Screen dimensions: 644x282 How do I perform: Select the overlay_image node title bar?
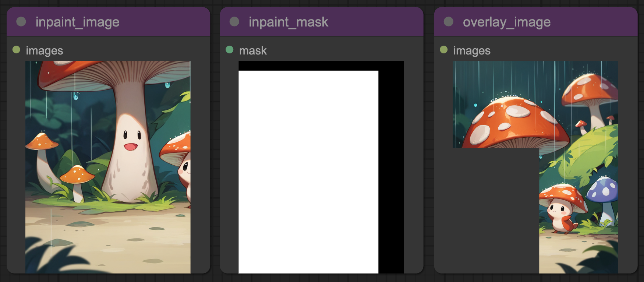[536, 22]
